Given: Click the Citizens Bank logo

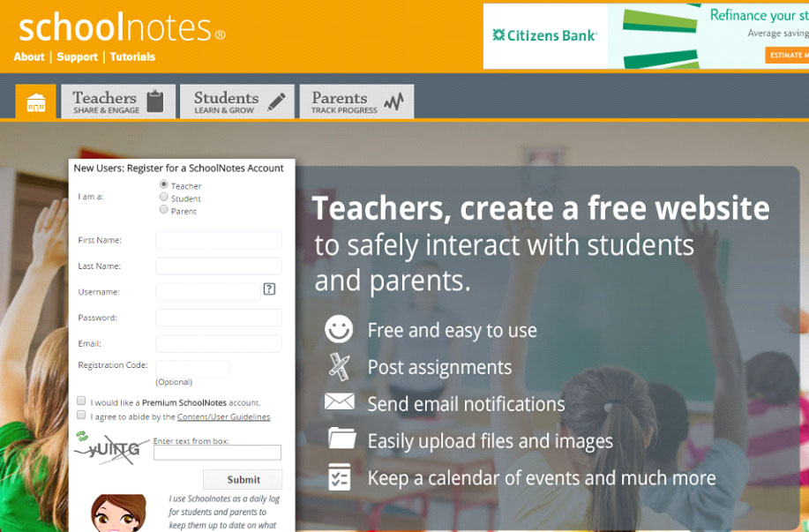Looking at the screenshot, I should 545,35.
